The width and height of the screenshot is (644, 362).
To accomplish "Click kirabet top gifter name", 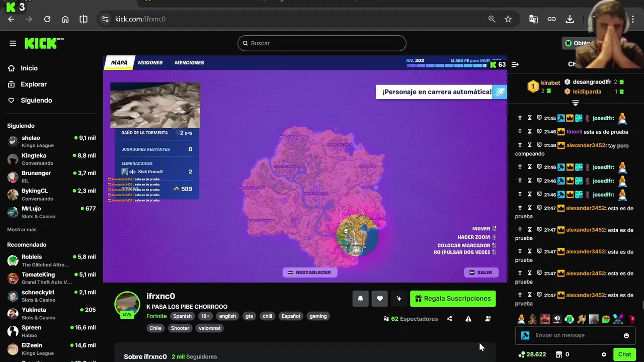I will tap(550, 83).
